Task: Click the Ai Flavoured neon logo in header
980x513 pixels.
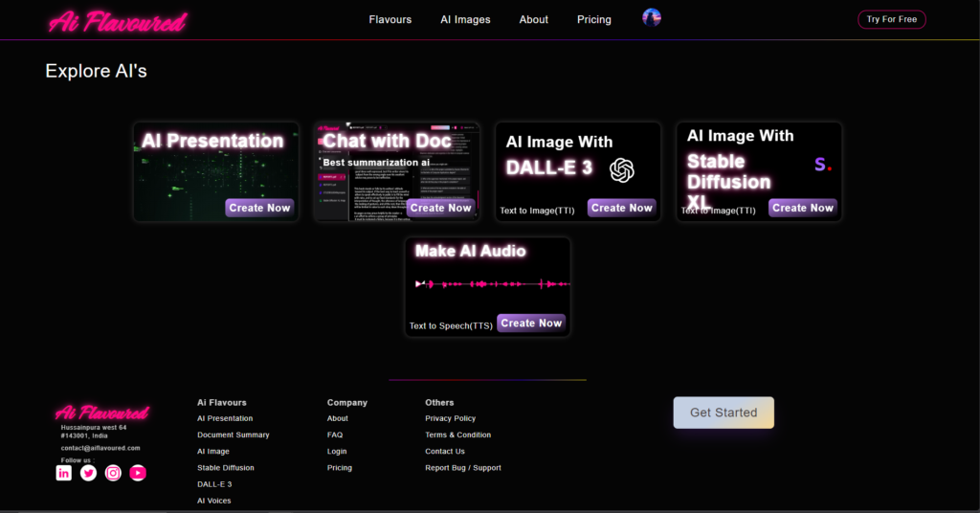Action: 118,22
